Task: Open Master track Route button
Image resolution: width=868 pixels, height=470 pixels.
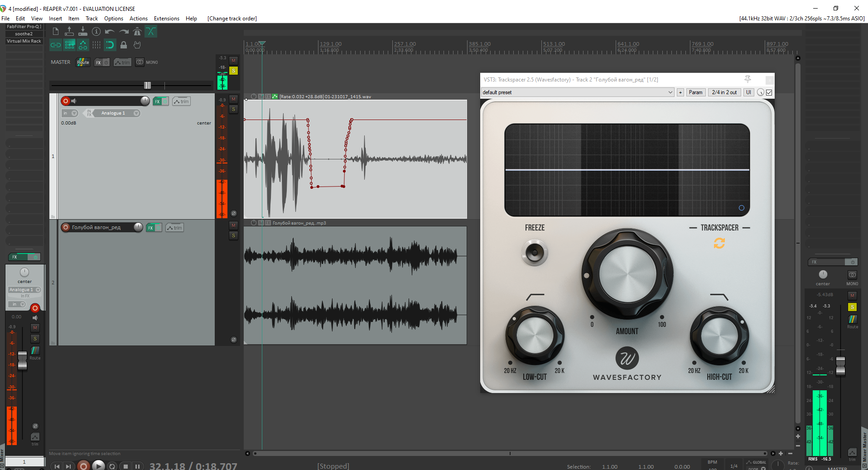Action: (x=83, y=62)
